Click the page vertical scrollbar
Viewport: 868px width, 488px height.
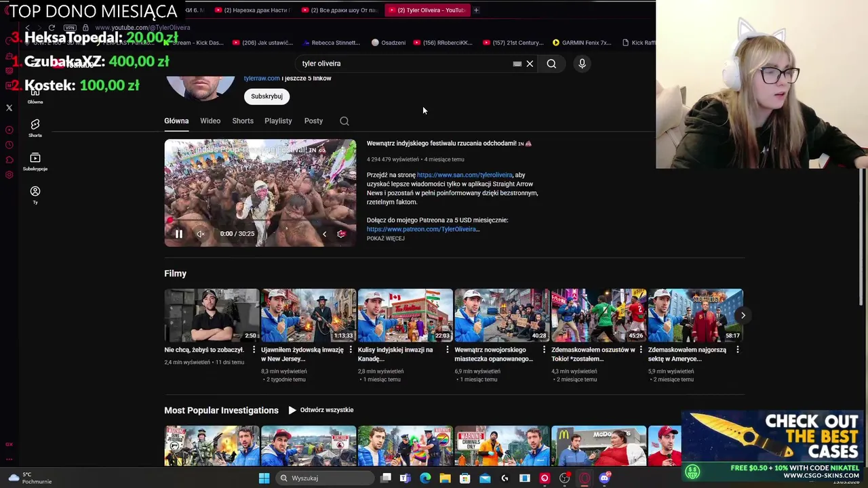point(863,237)
